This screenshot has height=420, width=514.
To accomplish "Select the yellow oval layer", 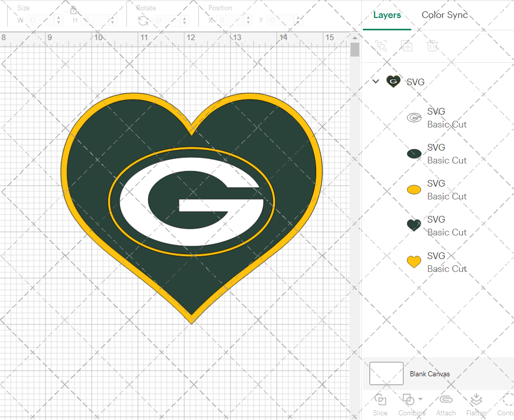I will pos(414,190).
